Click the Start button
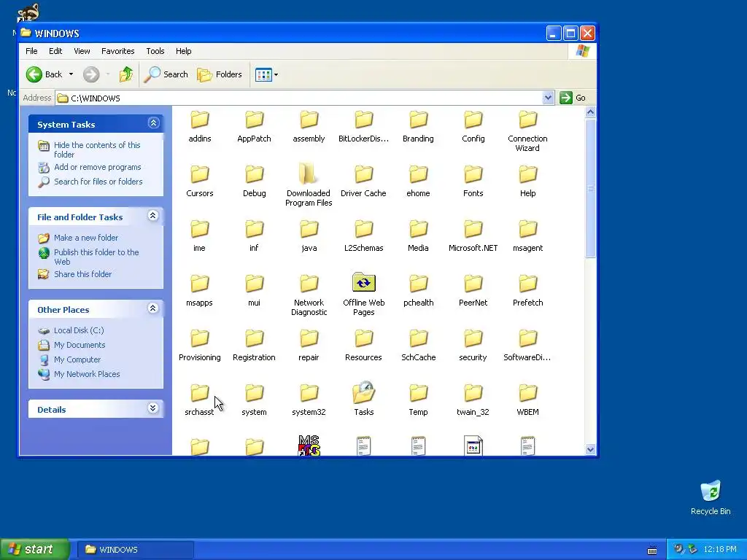This screenshot has height=560, width=747. (x=34, y=549)
